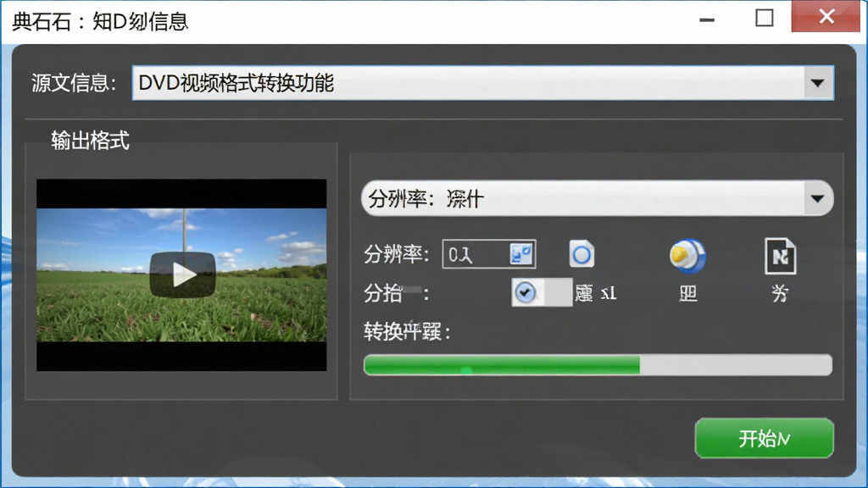The width and height of the screenshot is (868, 488).
Task: Click the resolution value input field
Action: (489, 254)
